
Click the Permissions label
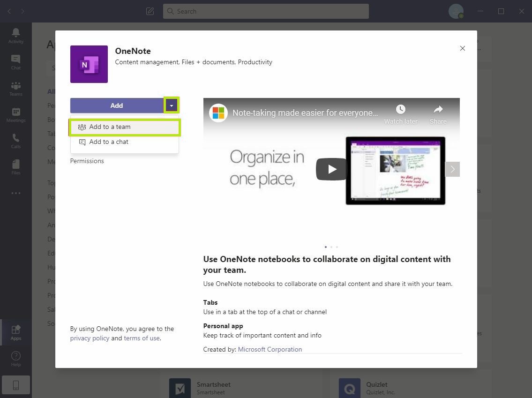tap(87, 161)
